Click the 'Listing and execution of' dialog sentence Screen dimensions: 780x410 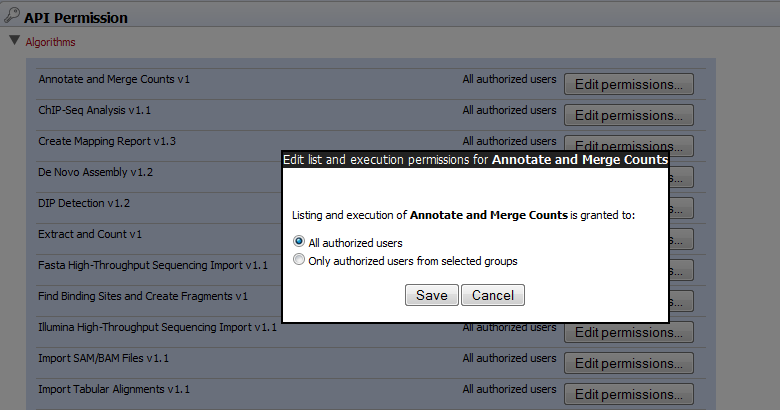tap(463, 215)
